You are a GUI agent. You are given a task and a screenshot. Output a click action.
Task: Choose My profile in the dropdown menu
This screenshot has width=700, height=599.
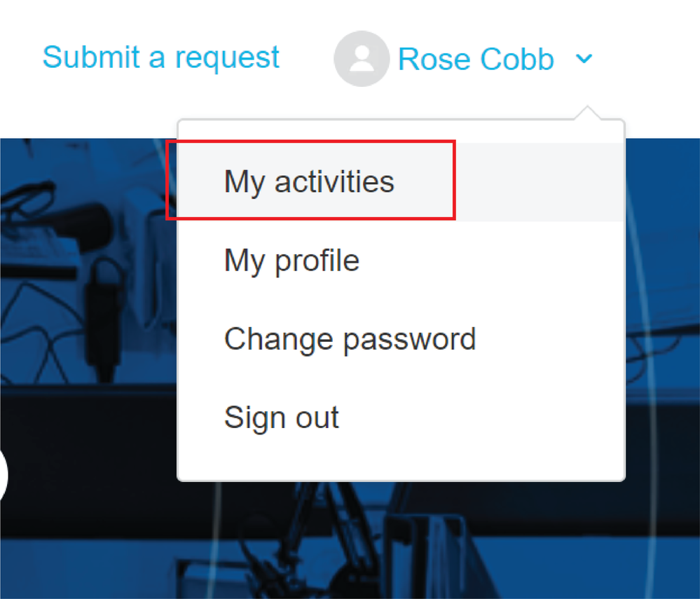pos(291,261)
